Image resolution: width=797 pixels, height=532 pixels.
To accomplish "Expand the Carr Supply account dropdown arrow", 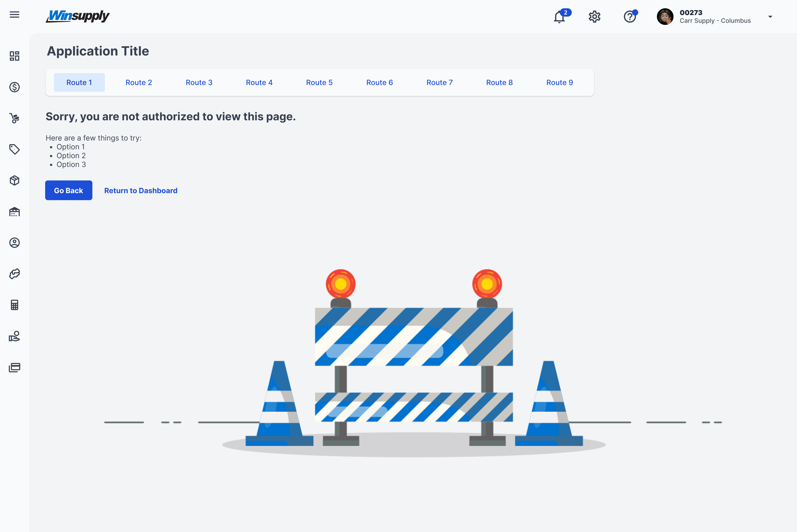I will click(x=770, y=17).
